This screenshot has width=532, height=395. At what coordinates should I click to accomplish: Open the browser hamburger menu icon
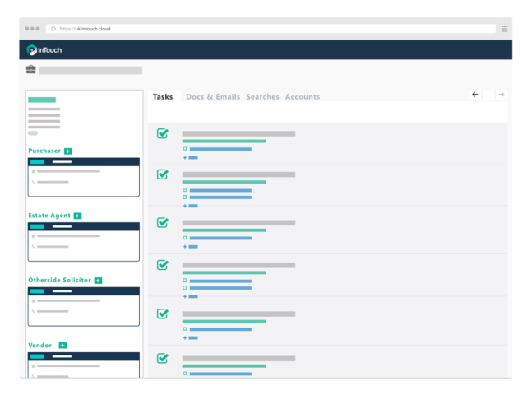click(x=505, y=29)
